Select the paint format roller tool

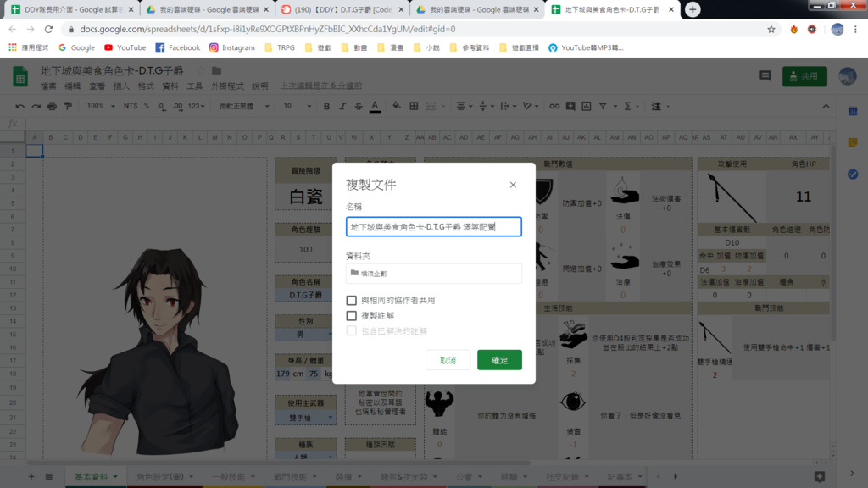click(x=68, y=106)
